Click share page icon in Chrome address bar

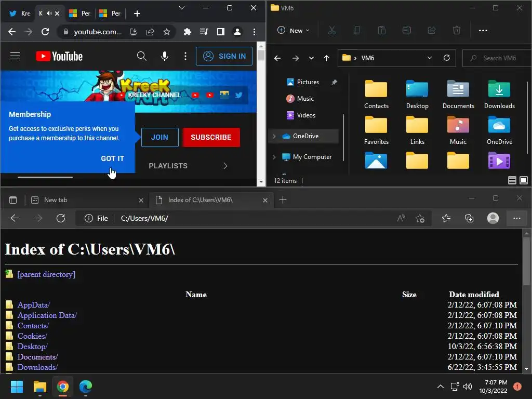pyautogui.click(x=150, y=32)
